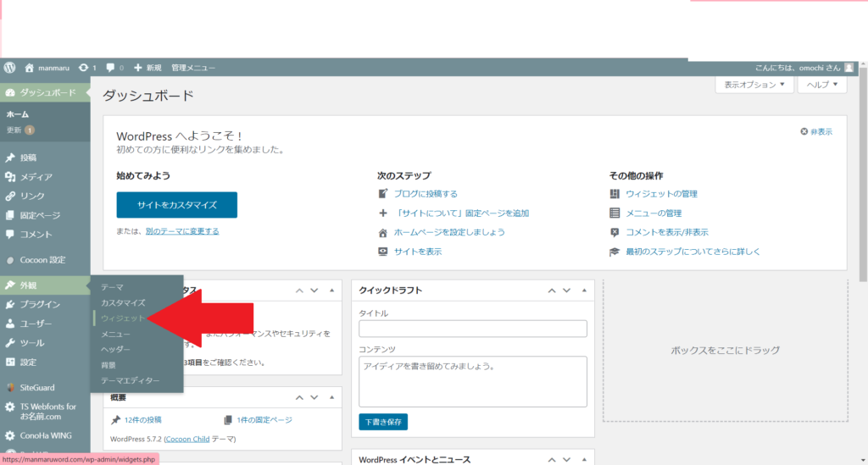Screen dimensions: 868x465
Task: Open ConoHa WING in the sidebar
Action: coord(45,435)
